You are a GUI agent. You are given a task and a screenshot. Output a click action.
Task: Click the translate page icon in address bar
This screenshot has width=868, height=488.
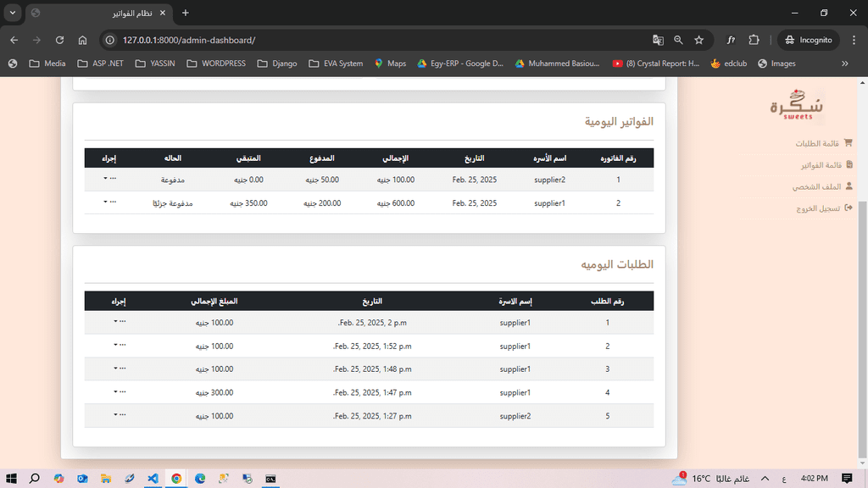pos(658,40)
